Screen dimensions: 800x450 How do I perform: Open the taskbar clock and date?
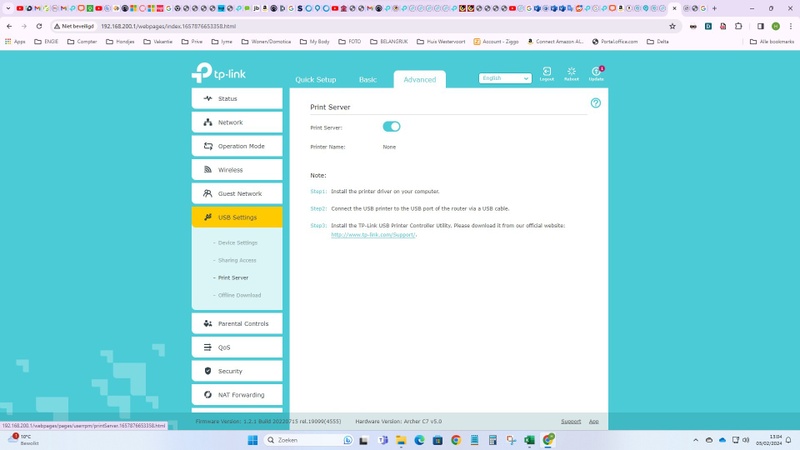click(x=769, y=440)
